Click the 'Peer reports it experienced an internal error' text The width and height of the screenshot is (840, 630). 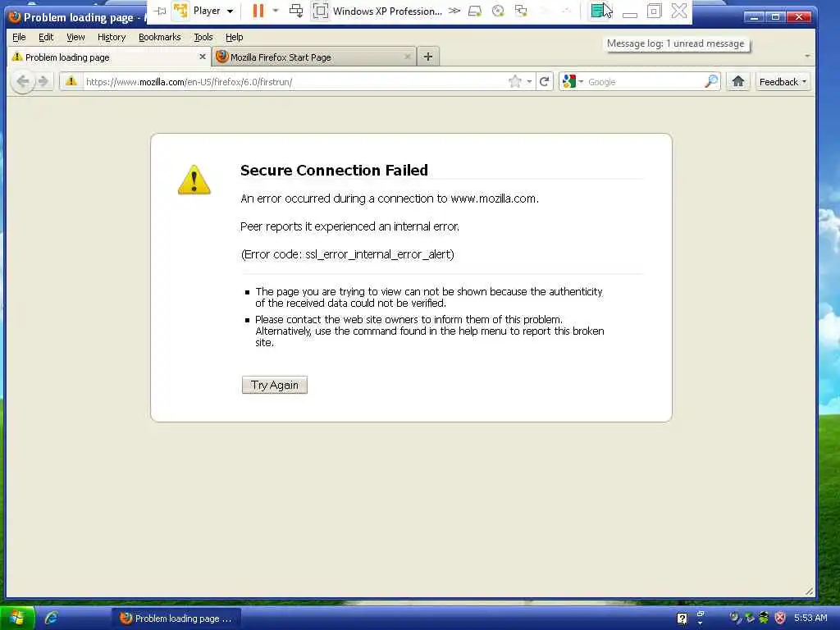click(x=349, y=226)
